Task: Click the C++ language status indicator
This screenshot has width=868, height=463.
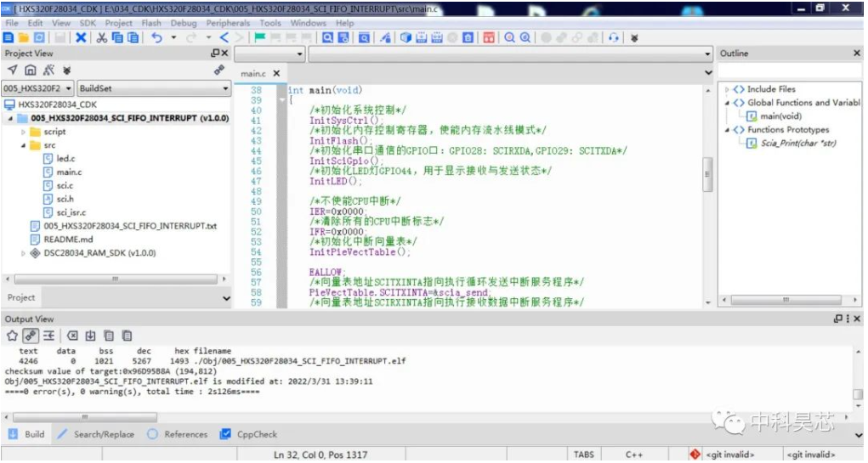Action: click(634, 455)
